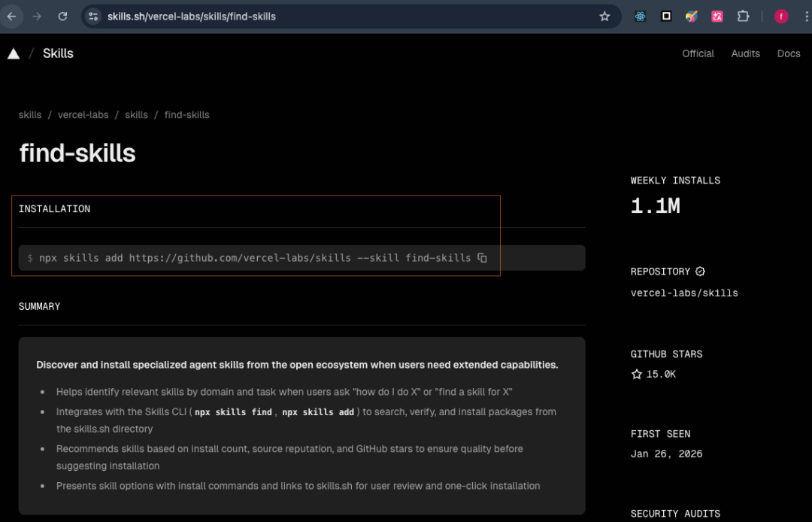Click the "Helps identify relevant skills" bullet
Image resolution: width=812 pixels, height=522 pixels.
tap(284, 392)
